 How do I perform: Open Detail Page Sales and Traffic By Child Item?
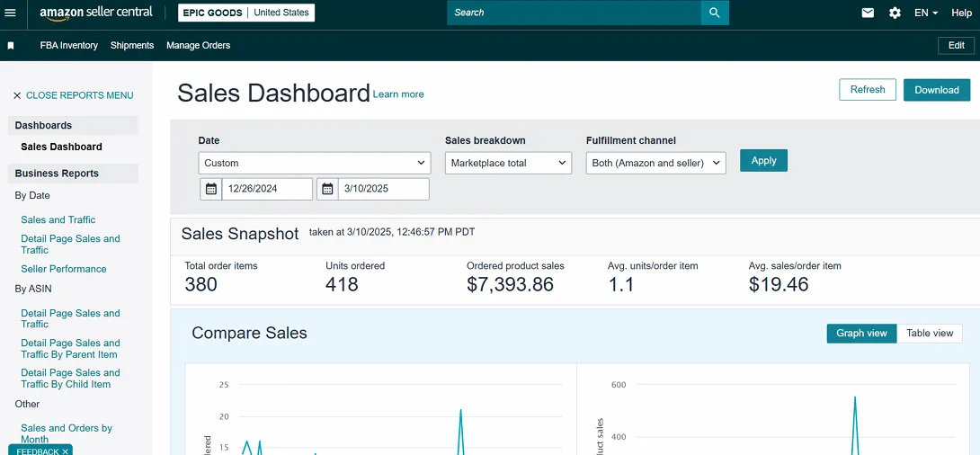[70, 379]
